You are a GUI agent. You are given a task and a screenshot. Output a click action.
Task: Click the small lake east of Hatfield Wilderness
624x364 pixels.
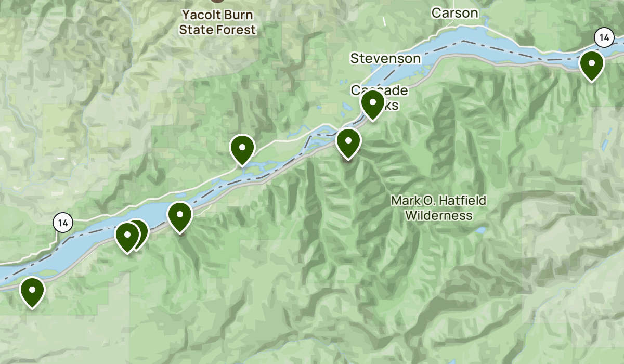coord(480,229)
